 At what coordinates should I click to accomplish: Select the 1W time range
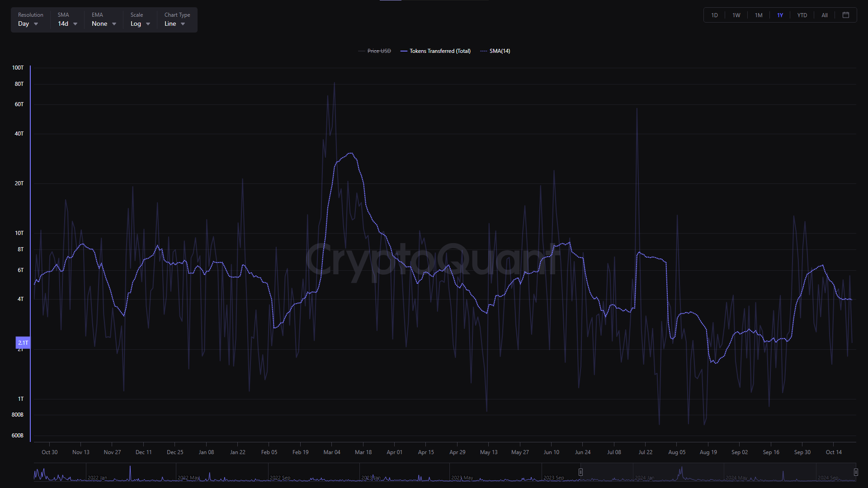point(736,15)
